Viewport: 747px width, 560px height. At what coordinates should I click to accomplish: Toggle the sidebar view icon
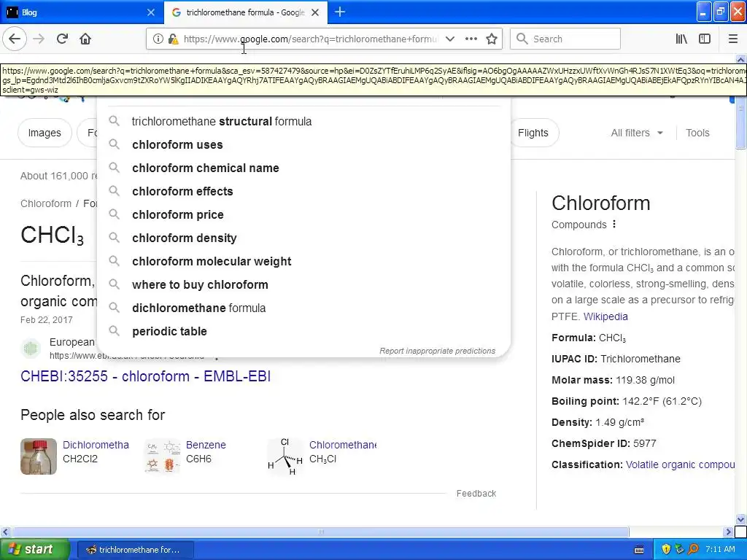click(x=705, y=39)
